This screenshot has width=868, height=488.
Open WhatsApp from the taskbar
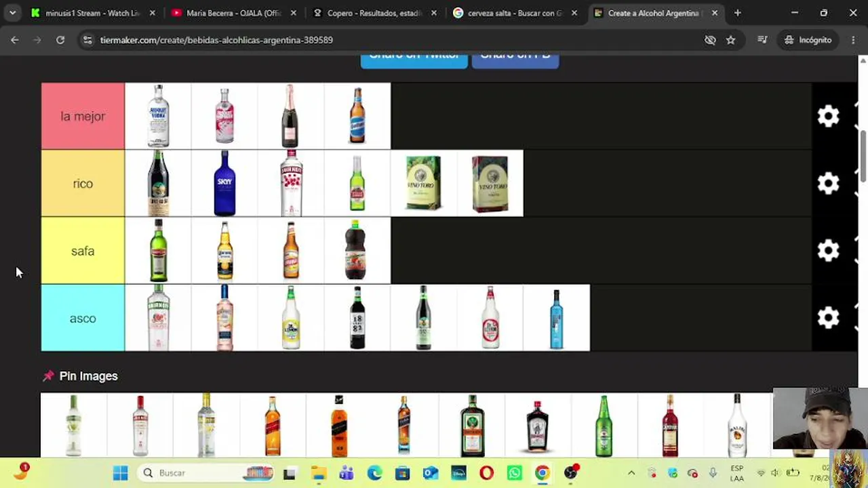click(514, 472)
